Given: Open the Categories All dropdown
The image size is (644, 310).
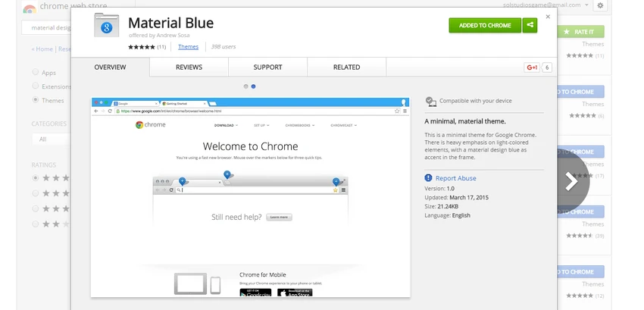Looking at the screenshot, I should (x=52, y=139).
